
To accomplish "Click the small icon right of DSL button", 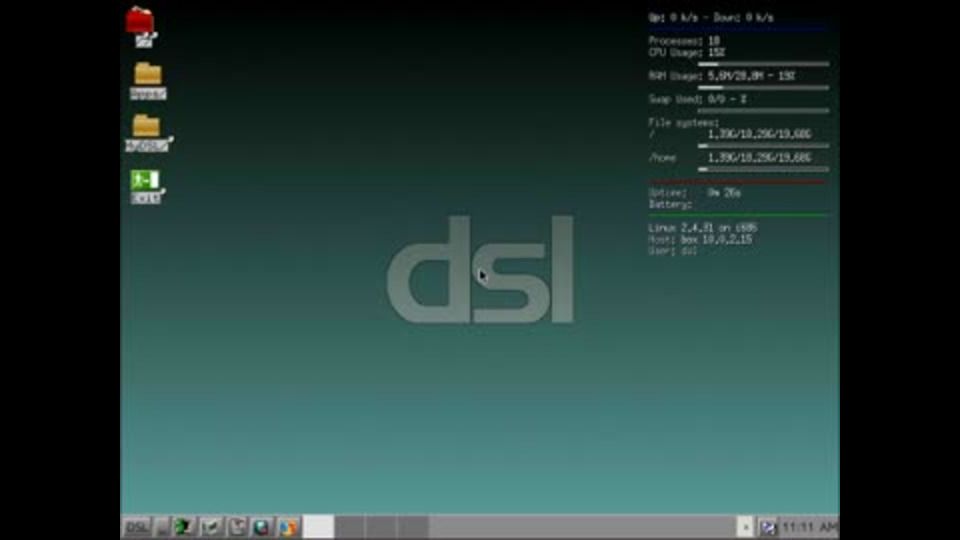I will [x=162, y=527].
